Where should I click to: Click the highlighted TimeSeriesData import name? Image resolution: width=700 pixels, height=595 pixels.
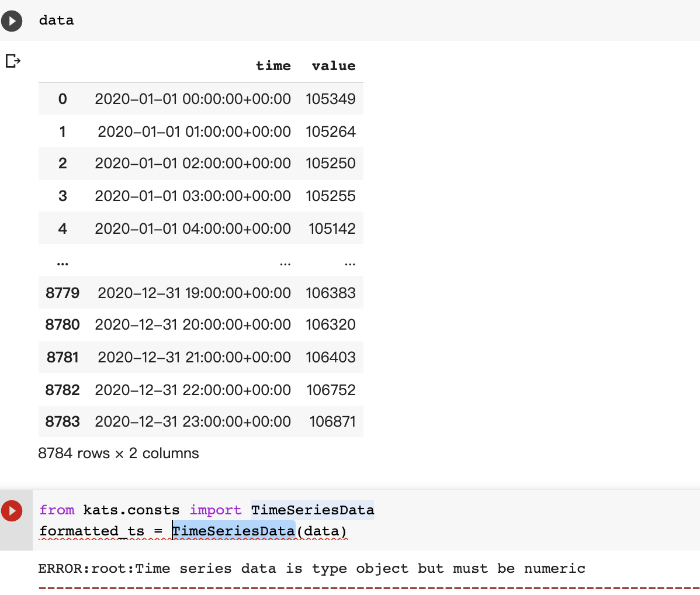[x=313, y=510]
